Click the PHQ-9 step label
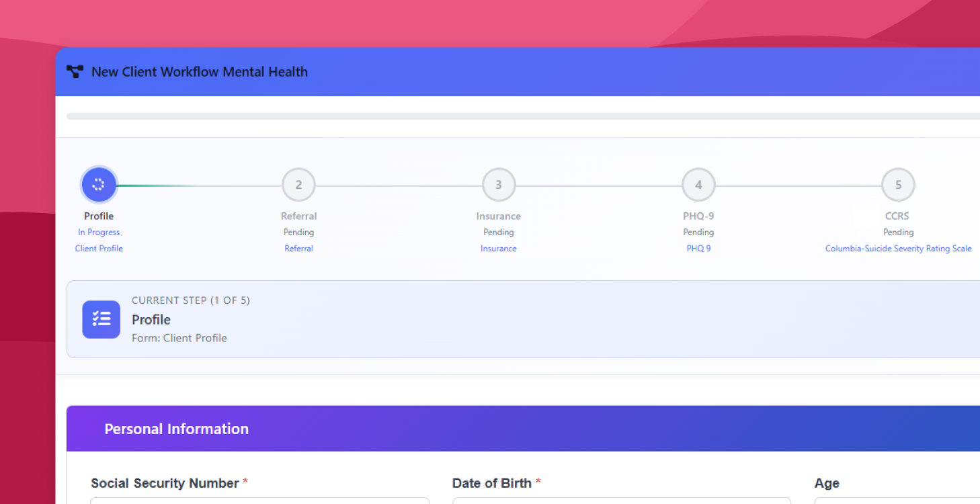This screenshot has height=504, width=980. point(698,216)
